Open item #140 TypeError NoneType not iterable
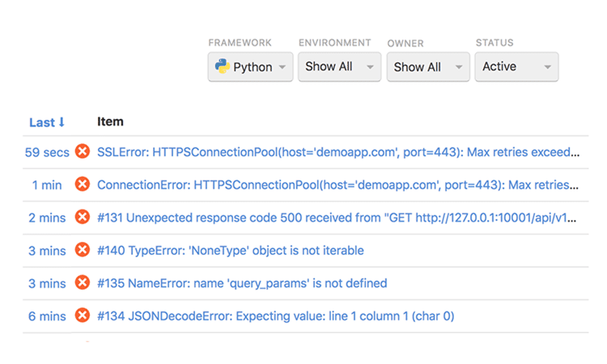Screen dimensions: 607x364 pyautogui.click(x=231, y=251)
